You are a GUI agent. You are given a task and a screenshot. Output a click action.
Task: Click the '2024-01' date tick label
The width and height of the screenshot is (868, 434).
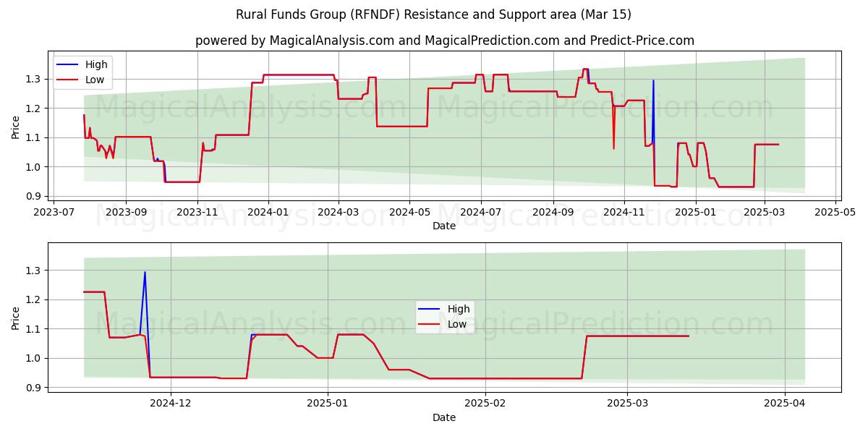click(x=268, y=213)
